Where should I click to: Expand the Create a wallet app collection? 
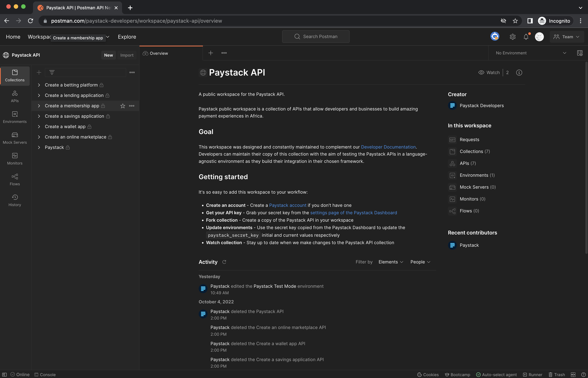click(x=39, y=127)
